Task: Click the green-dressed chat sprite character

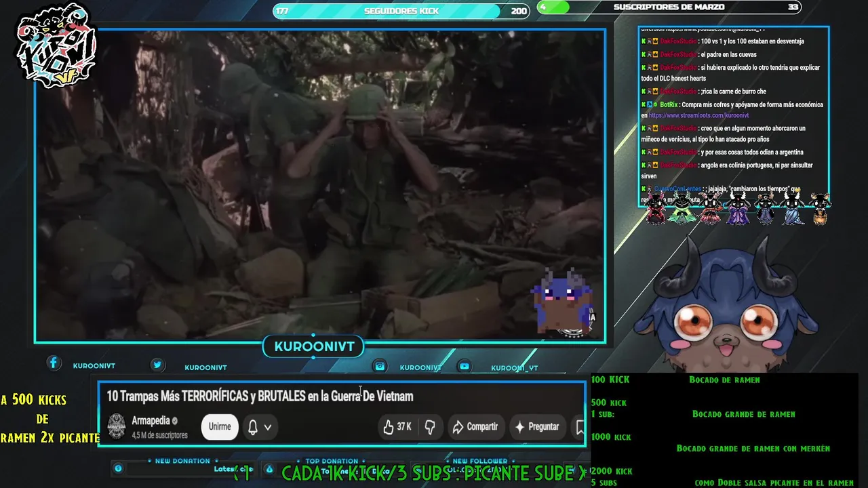Action: click(x=682, y=208)
